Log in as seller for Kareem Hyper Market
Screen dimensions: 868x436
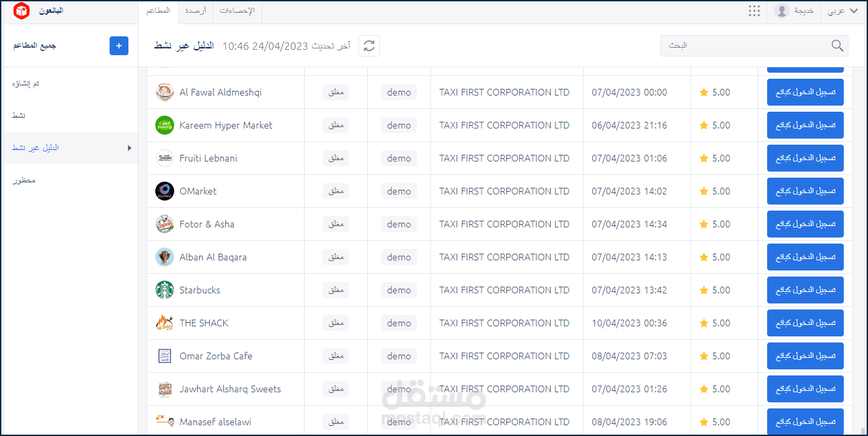pyautogui.click(x=805, y=125)
